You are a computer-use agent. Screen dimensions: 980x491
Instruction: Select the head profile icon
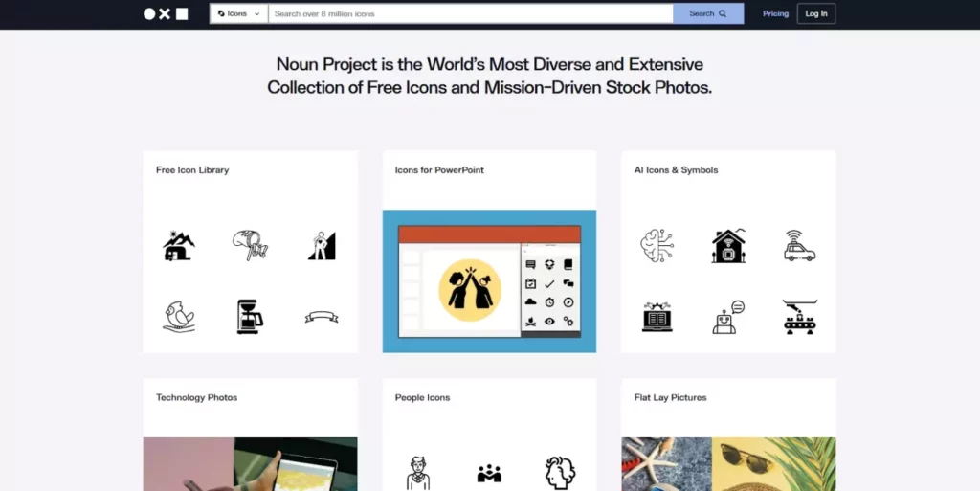560,473
